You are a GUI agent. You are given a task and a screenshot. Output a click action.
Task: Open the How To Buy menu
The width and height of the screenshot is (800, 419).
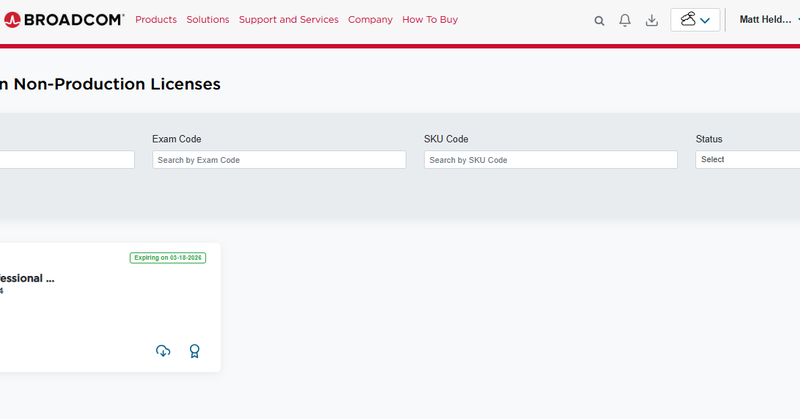[430, 19]
